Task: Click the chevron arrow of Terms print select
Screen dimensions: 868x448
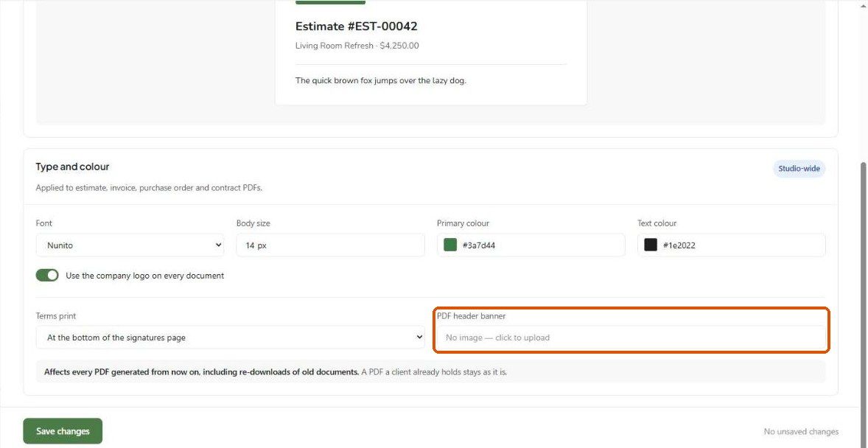Action: point(419,337)
